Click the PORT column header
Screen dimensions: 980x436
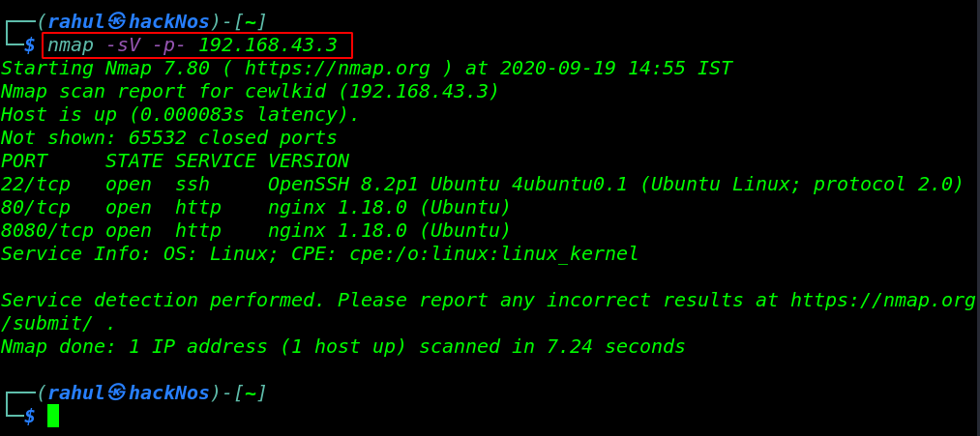[24, 161]
